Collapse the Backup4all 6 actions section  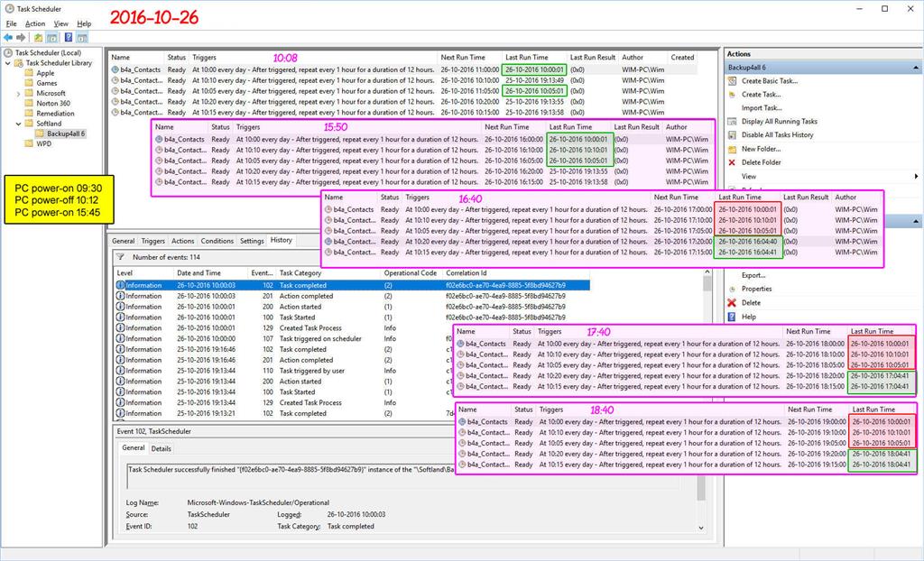click(x=915, y=67)
